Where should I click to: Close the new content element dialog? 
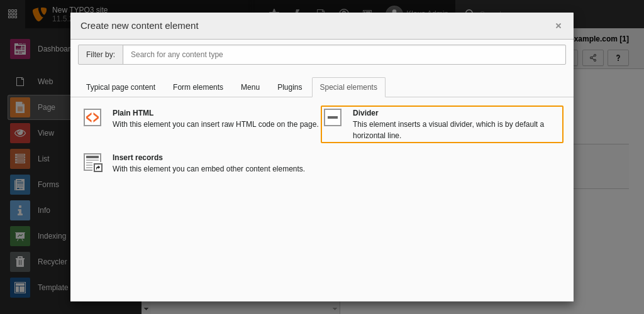tap(558, 26)
